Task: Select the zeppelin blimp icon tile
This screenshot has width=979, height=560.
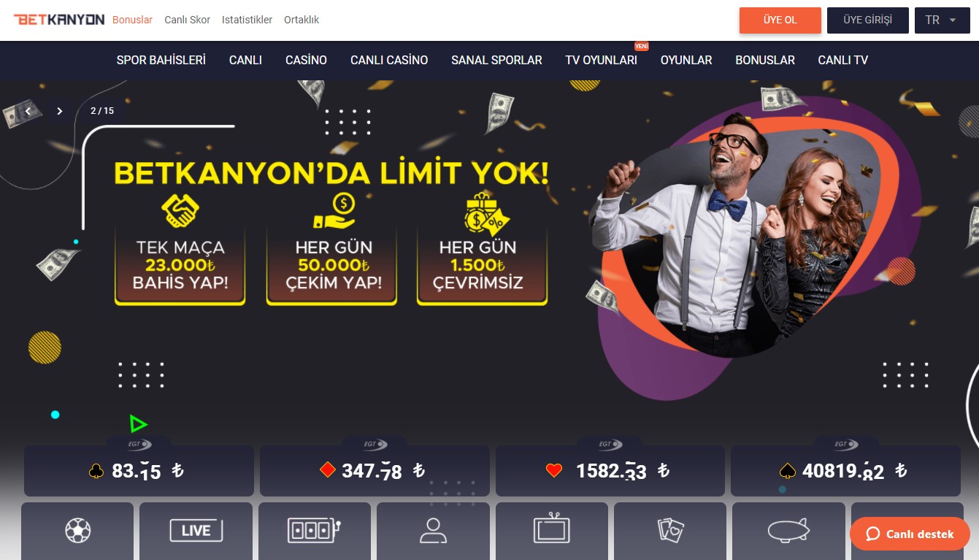Action: [x=788, y=531]
